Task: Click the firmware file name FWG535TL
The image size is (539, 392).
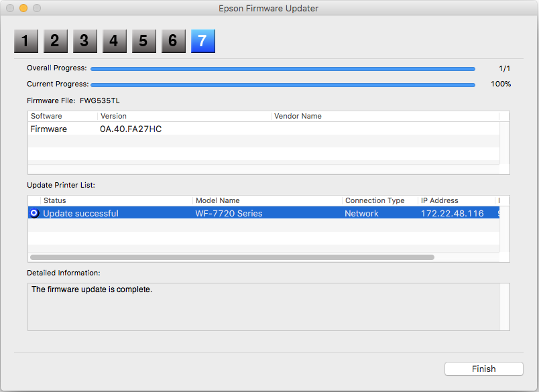Action: (x=100, y=101)
